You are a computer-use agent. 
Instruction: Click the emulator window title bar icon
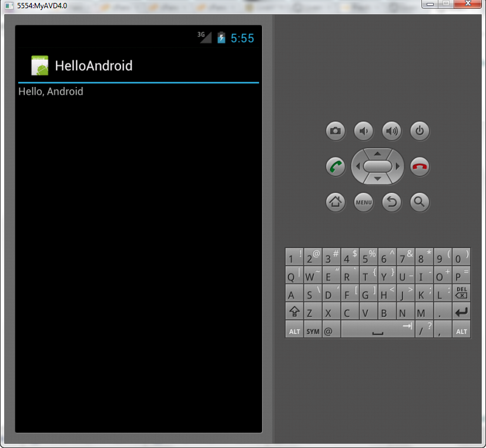9,5
